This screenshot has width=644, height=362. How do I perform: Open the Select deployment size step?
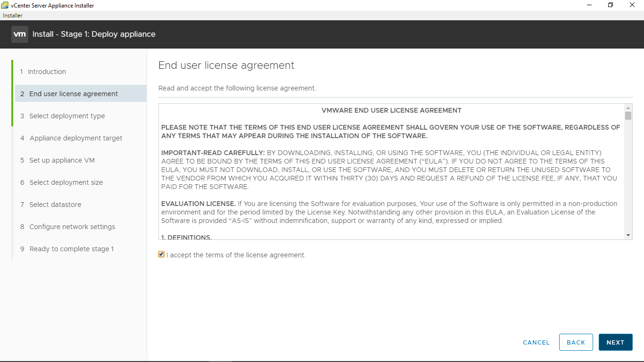[x=66, y=182]
